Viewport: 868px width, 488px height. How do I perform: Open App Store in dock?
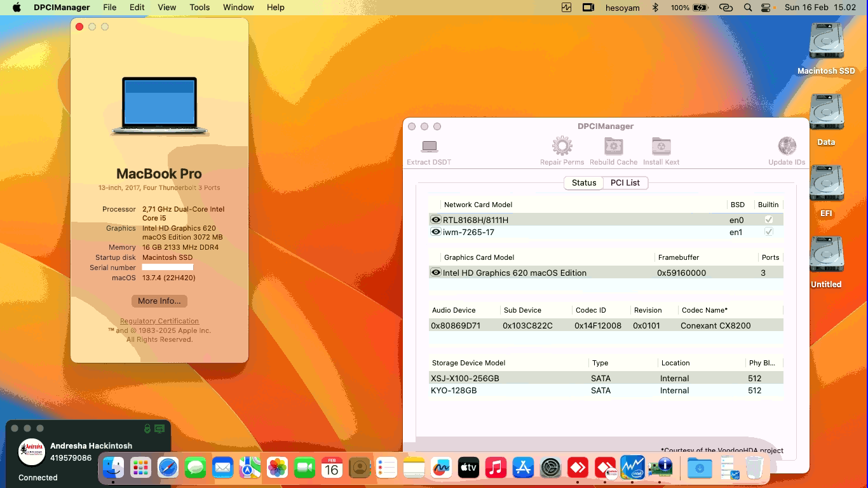point(523,468)
